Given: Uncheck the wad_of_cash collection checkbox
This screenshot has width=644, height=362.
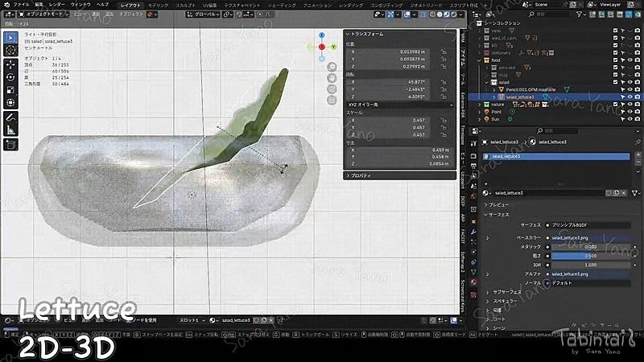Looking at the screenshot, I should click(615, 38).
